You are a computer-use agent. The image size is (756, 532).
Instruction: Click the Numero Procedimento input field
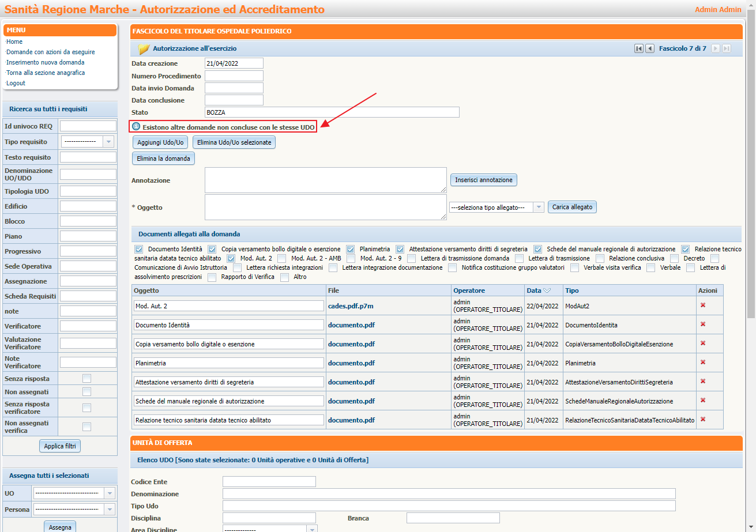234,76
